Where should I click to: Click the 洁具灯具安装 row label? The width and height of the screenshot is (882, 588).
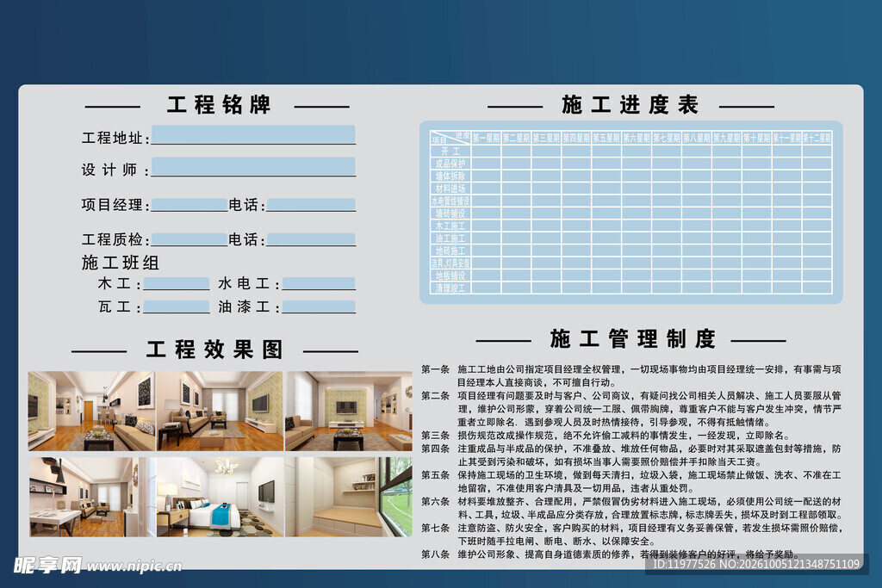(x=450, y=263)
